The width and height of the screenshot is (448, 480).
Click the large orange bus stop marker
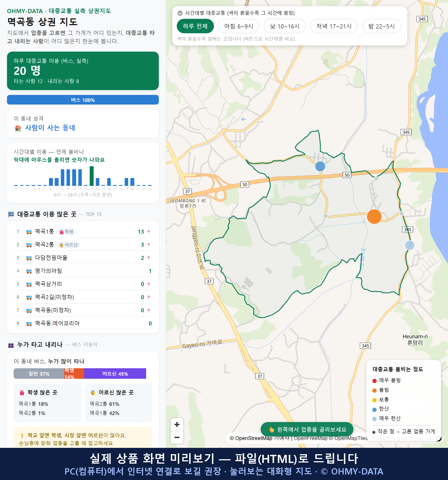pos(374,216)
